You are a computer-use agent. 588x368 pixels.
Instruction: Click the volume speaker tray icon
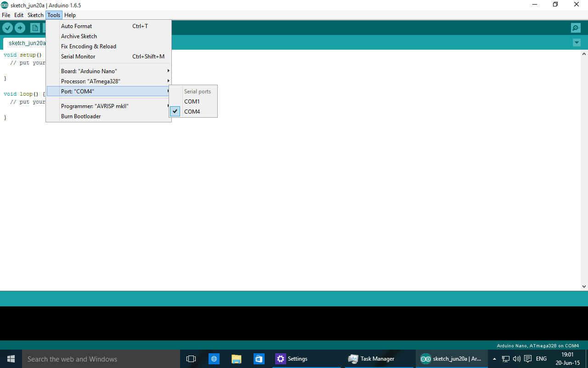pos(517,359)
